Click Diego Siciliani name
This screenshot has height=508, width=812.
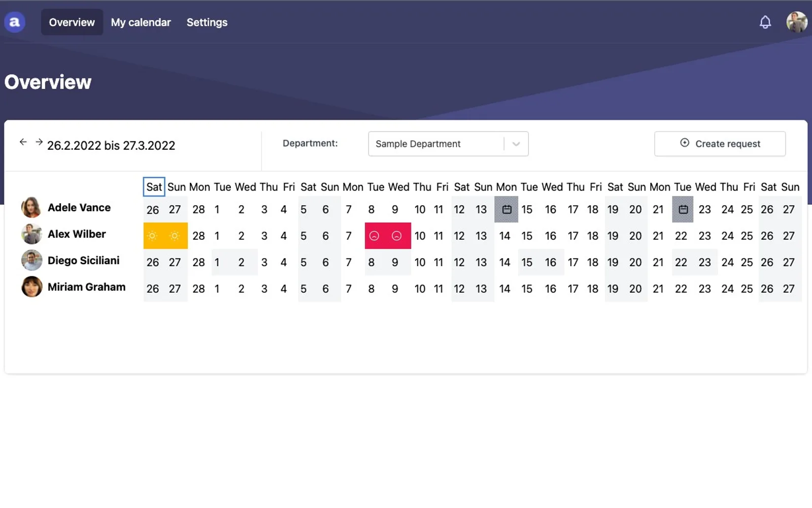tap(84, 260)
